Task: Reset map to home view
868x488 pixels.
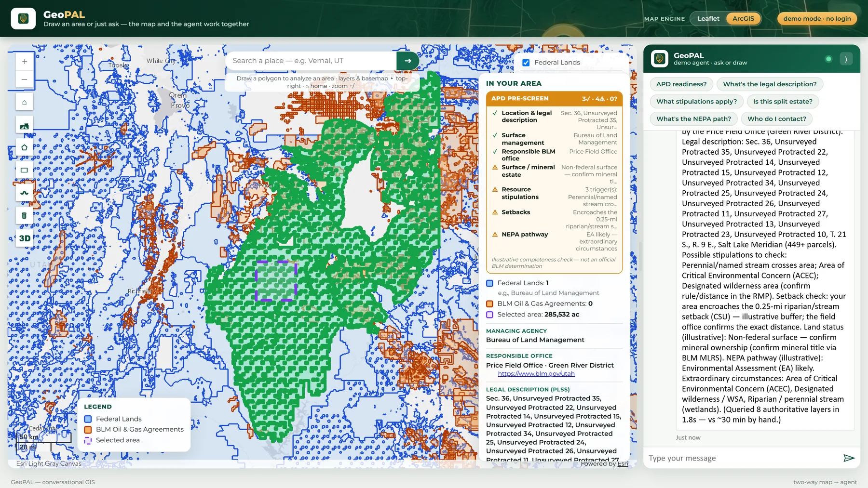Action: [25, 102]
